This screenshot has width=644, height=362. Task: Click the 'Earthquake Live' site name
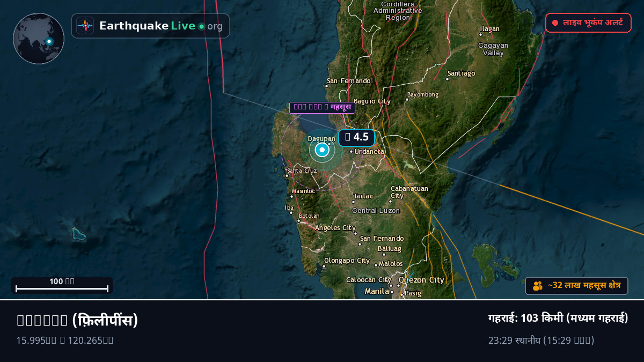pyautogui.click(x=147, y=26)
